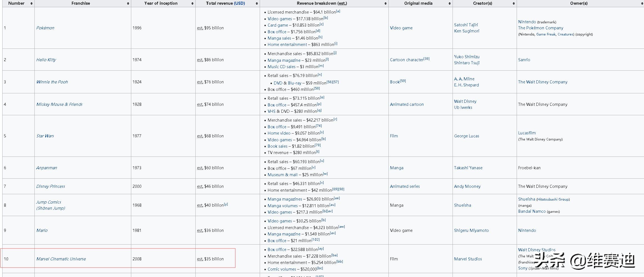The height and width of the screenshot is (277, 644).
Task: Click the Lucasfilm owner link
Action: point(527,133)
